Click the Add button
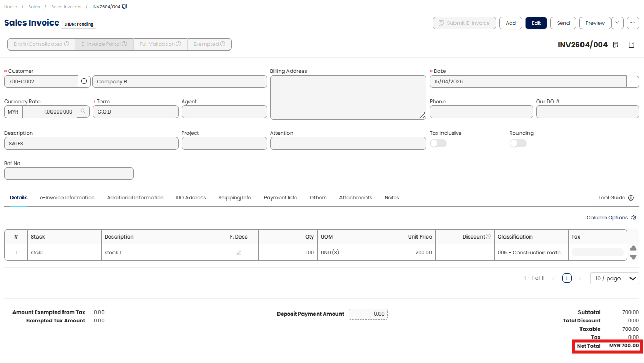This screenshot has height=363, width=644. pyautogui.click(x=511, y=23)
